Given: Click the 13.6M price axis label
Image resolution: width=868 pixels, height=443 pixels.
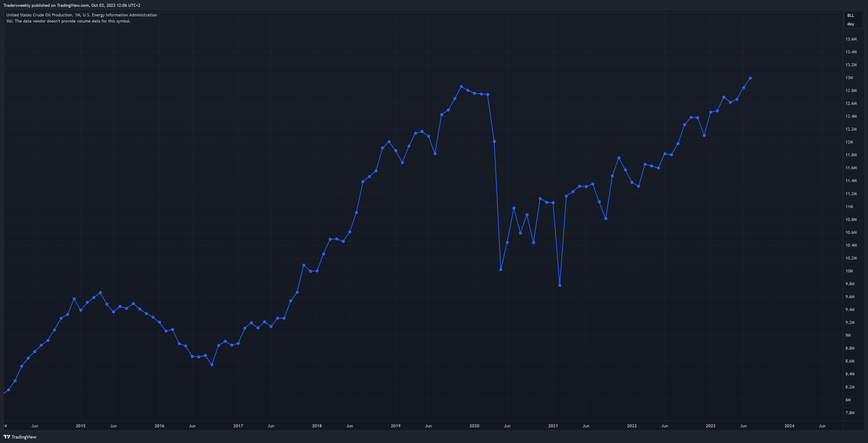Looking at the screenshot, I should (851, 39).
